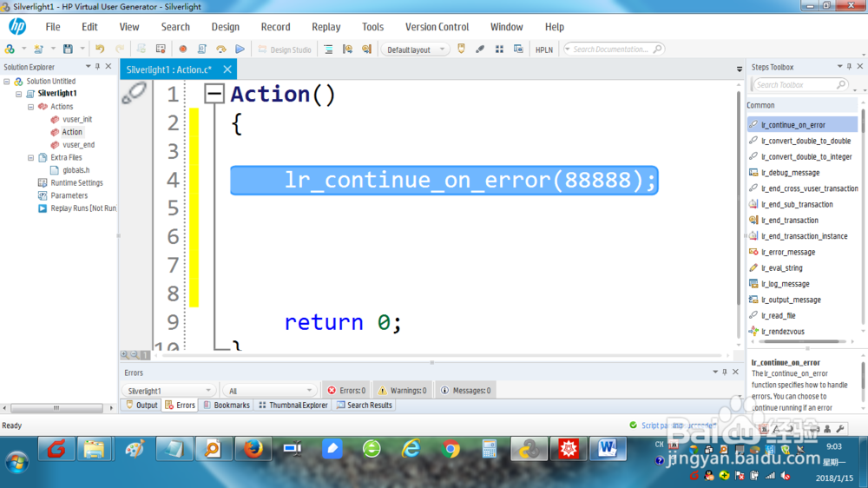Open the File menu
The height and width of the screenshot is (488, 868).
click(53, 27)
